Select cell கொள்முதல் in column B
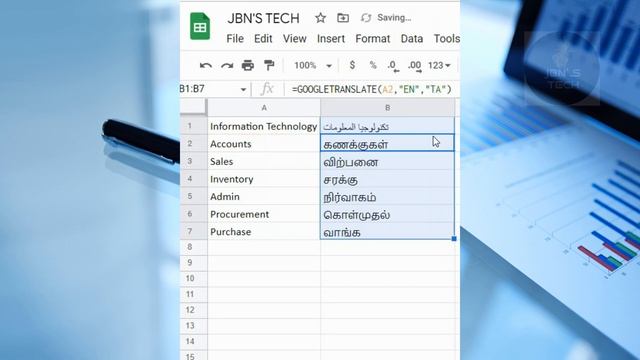 387,214
